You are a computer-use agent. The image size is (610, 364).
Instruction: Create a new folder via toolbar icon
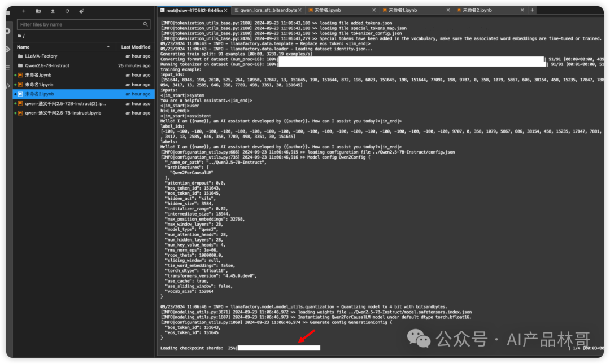point(38,11)
